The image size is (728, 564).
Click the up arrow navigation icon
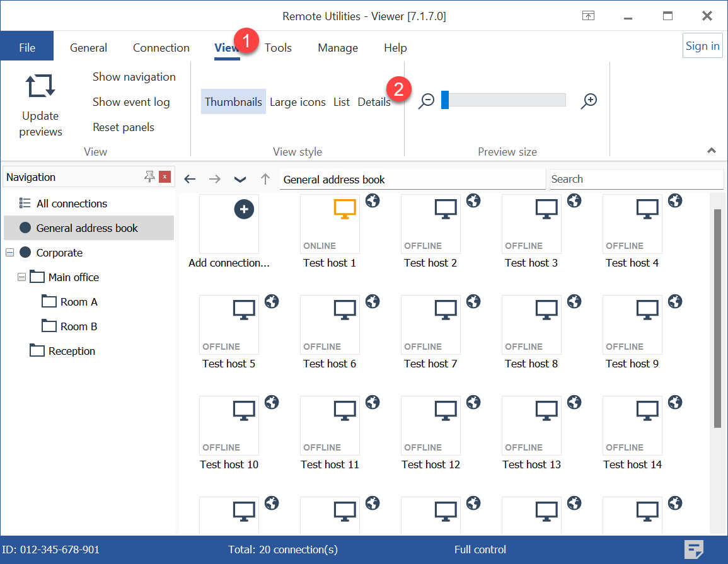pos(265,179)
